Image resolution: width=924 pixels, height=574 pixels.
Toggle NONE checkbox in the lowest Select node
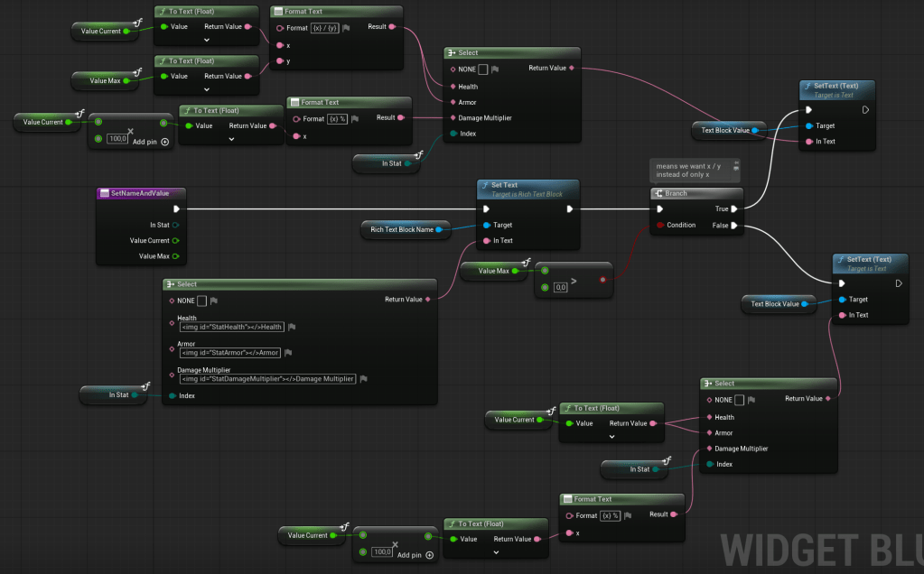point(739,400)
